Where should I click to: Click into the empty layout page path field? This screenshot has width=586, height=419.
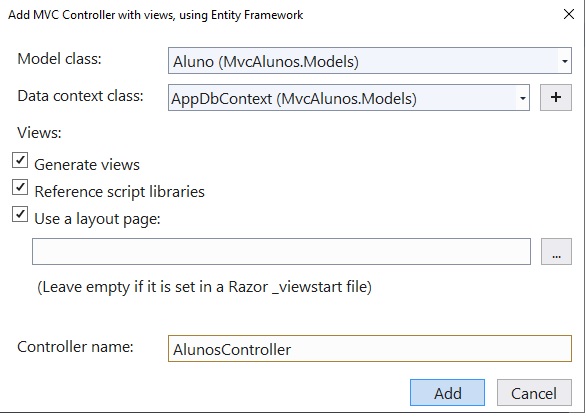point(281,252)
